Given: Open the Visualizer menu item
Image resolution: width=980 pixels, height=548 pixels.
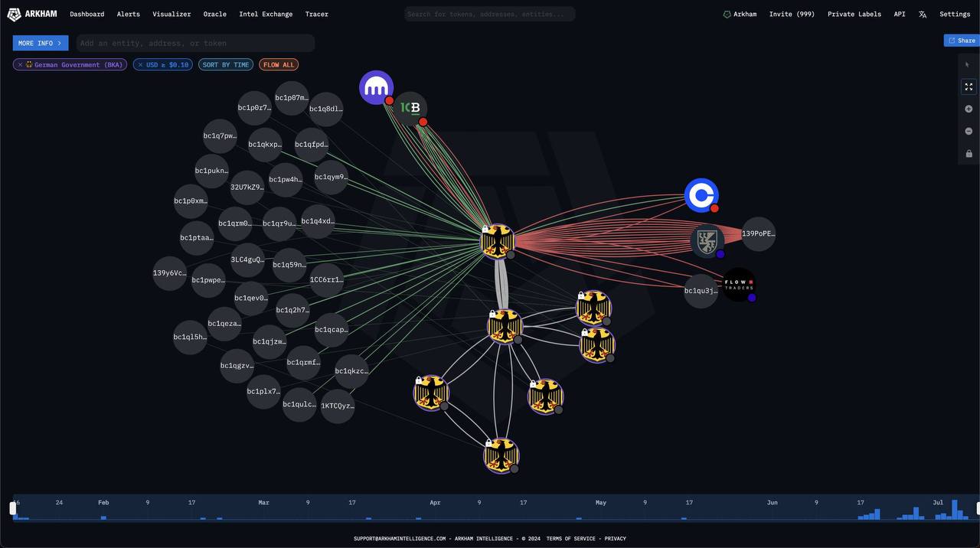Looking at the screenshot, I should [171, 14].
